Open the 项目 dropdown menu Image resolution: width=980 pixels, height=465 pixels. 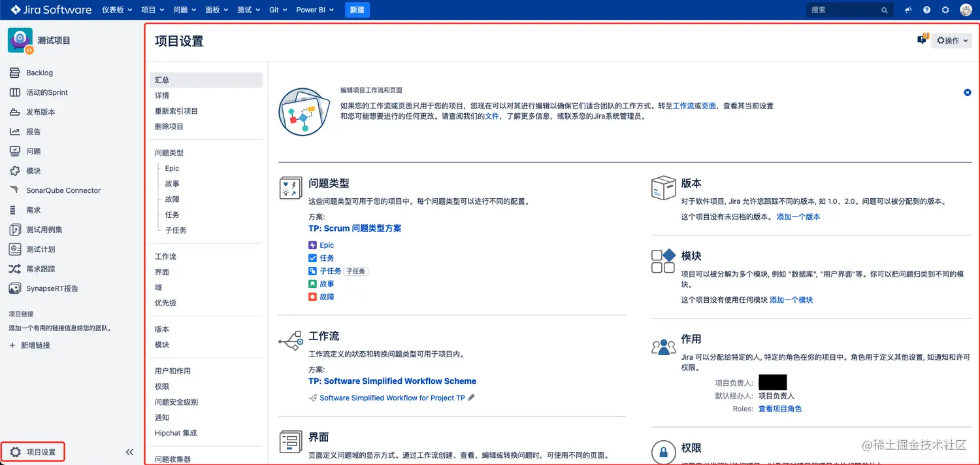152,10
